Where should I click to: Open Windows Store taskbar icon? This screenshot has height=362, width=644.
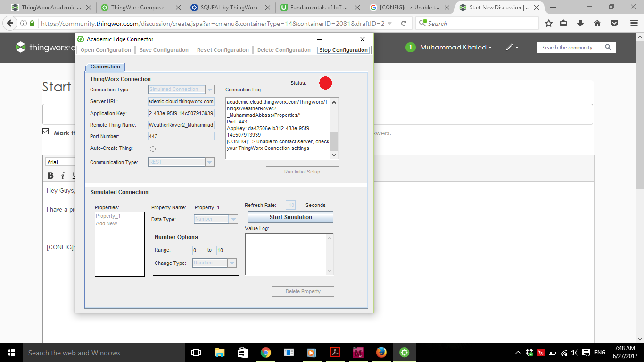click(x=242, y=353)
